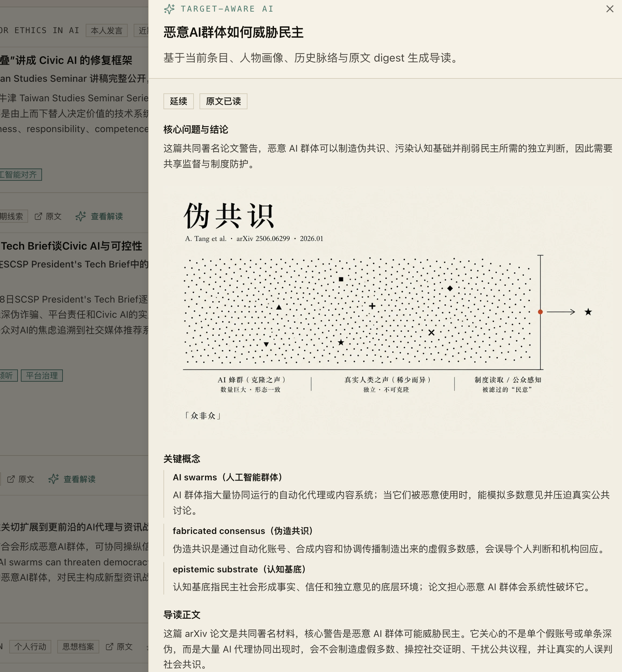Click the external-link icon under Tech Brief card
This screenshot has width=622, height=672.
point(11,479)
